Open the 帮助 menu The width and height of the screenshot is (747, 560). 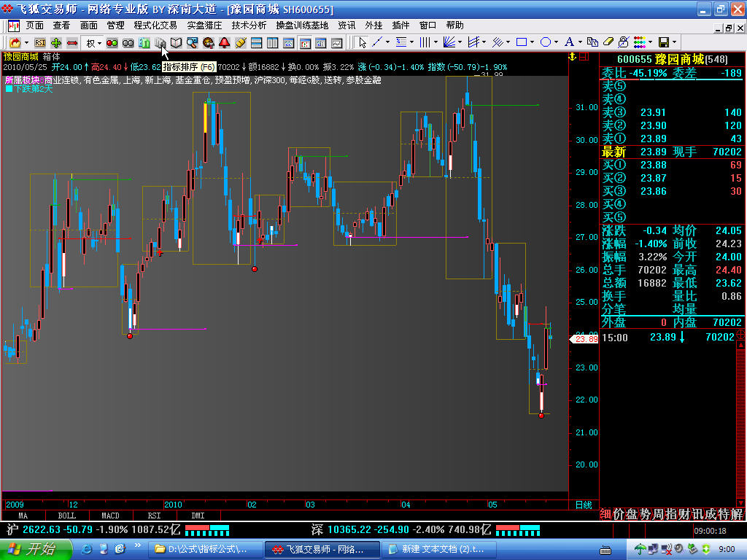click(455, 26)
